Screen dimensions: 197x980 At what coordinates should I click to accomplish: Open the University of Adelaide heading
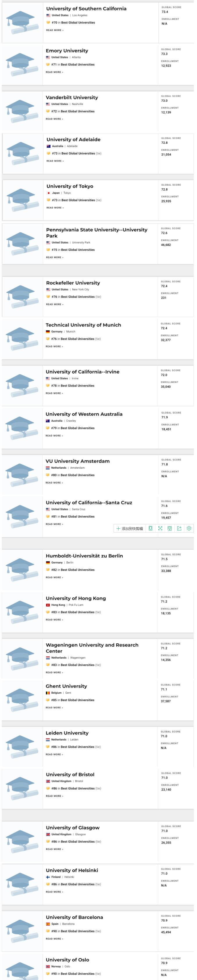74,140
